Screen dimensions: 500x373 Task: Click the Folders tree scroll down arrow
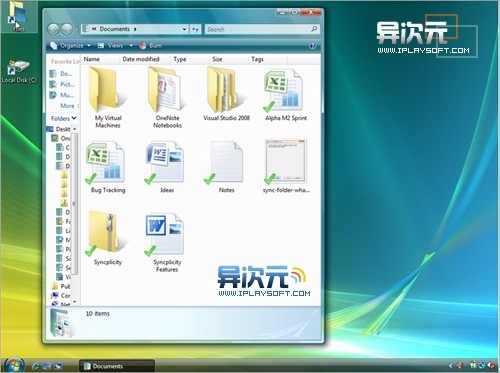pos(75,302)
